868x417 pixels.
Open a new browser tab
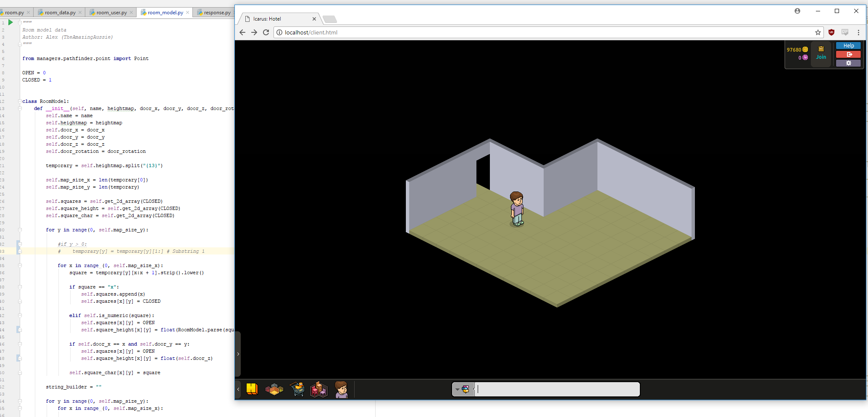[x=330, y=19]
